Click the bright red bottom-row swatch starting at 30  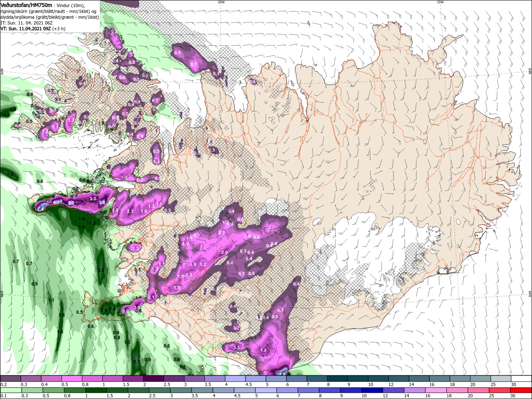[x=521, y=390]
